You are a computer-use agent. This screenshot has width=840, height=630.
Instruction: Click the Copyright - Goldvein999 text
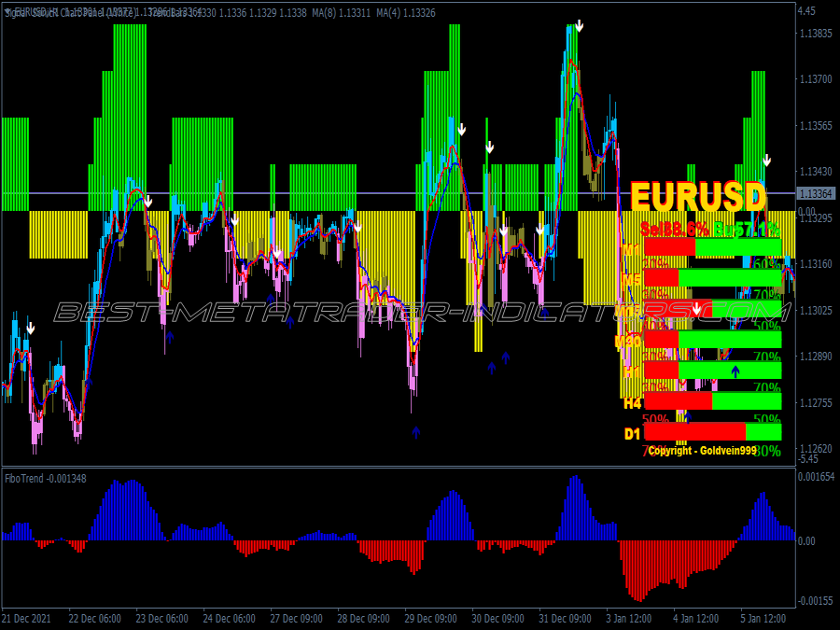click(702, 451)
